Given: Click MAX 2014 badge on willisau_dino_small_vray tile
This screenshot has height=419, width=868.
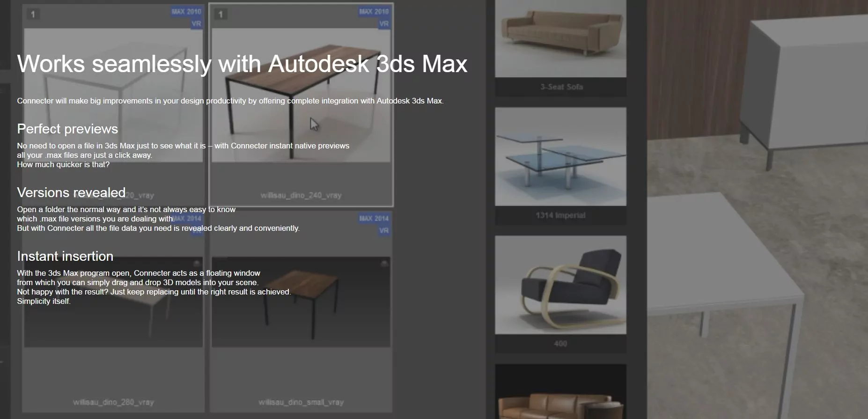Looking at the screenshot, I should coord(374,219).
